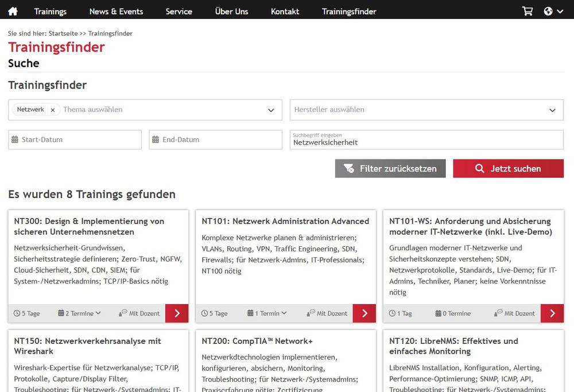
Task: Remove the Netzwerk filter tag
Action: click(52, 110)
